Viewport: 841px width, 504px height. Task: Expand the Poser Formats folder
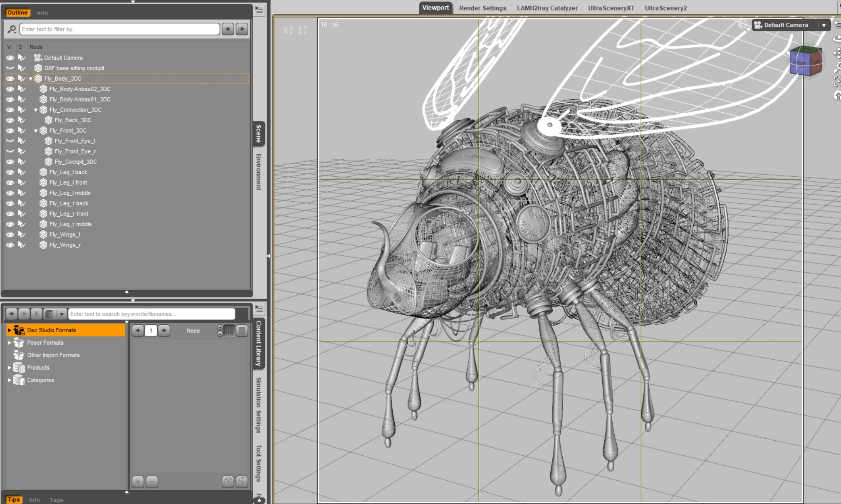point(9,343)
